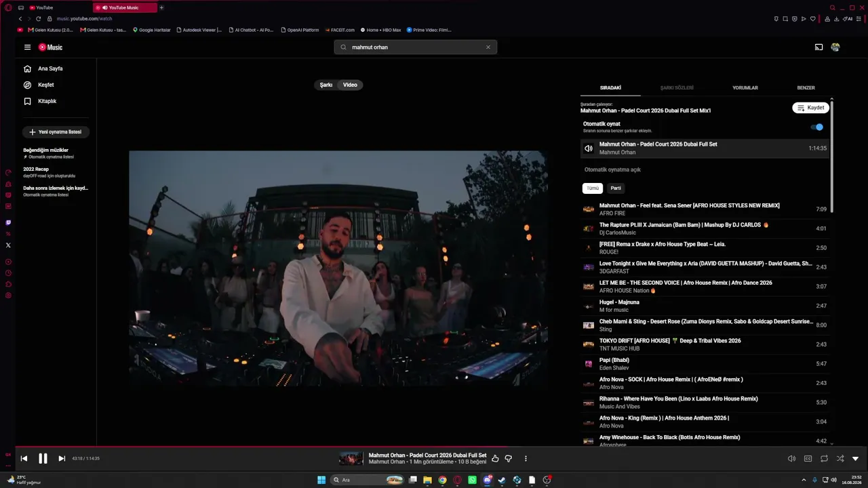Image resolution: width=868 pixels, height=488 pixels.
Task: Switch to Şarkı mode
Action: coord(326,85)
